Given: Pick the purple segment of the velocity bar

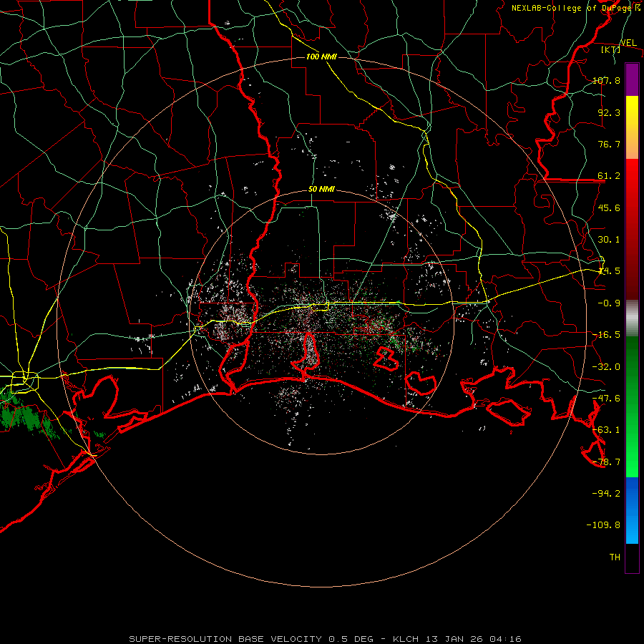Looking at the screenshot, I should tap(632, 79).
